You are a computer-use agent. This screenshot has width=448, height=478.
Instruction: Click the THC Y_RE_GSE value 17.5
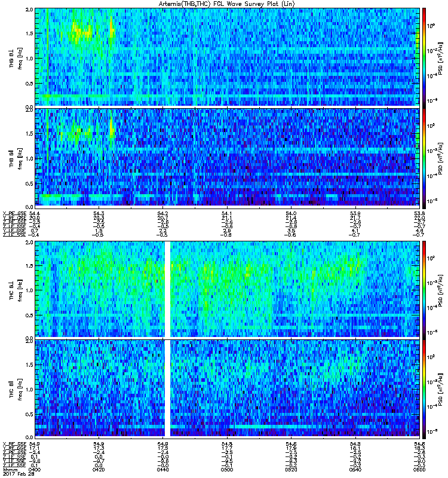click(x=162, y=449)
